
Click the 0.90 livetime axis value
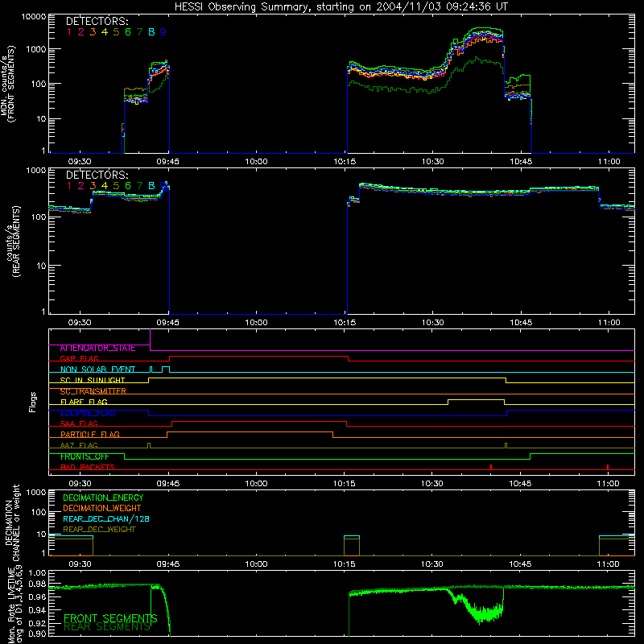(38, 634)
